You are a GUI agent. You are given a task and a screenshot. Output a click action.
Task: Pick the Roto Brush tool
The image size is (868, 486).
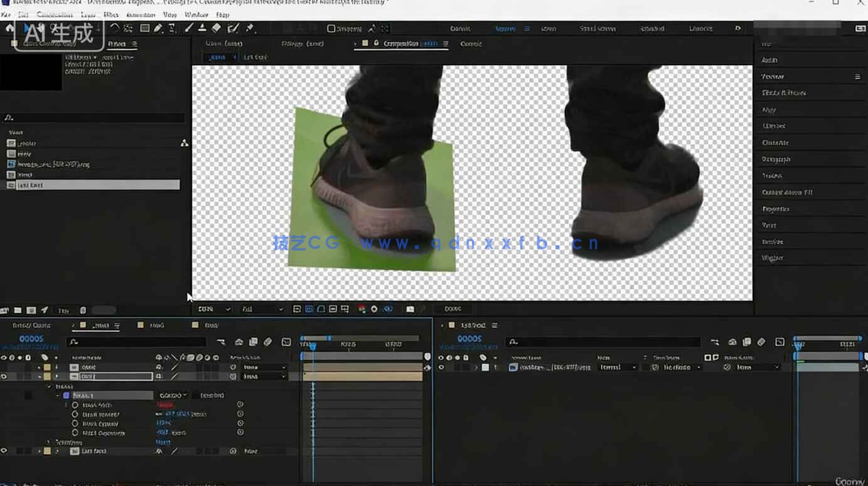233,28
